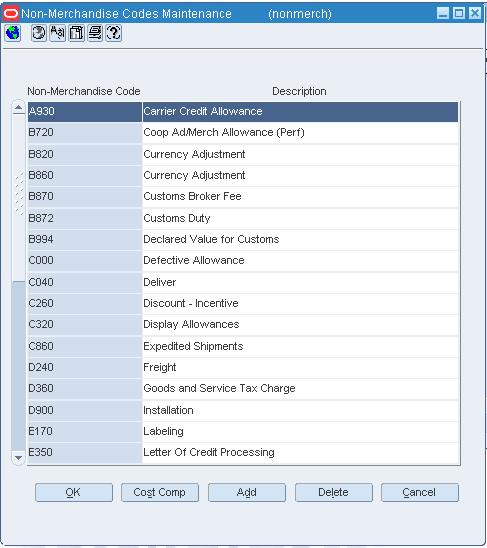This screenshot has width=487, height=548.
Task: Select code D900
Action: 85,410
